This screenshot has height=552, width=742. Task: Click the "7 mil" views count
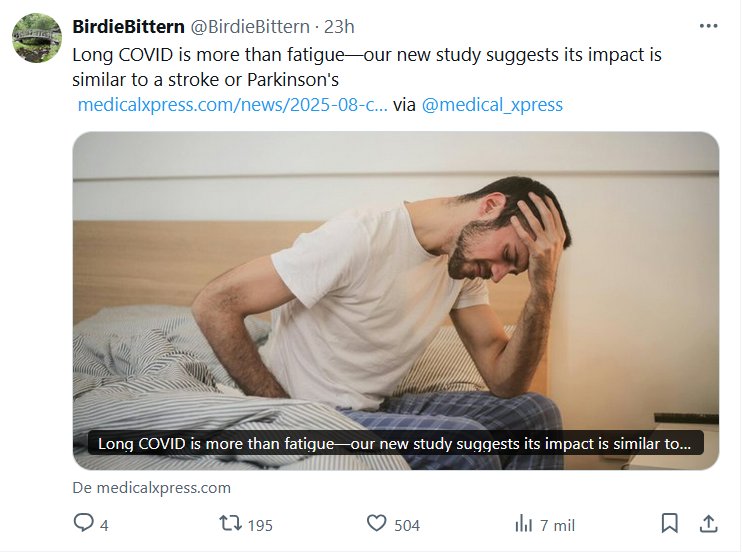click(557, 525)
